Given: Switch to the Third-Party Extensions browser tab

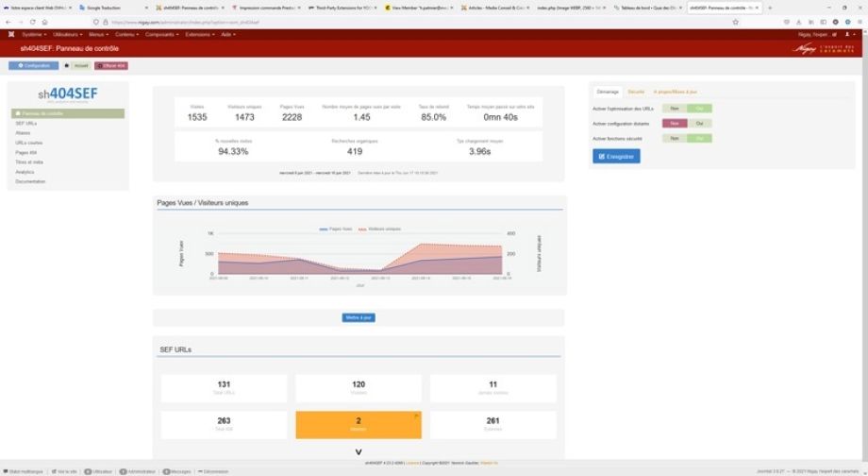Looking at the screenshot, I should [342, 8].
